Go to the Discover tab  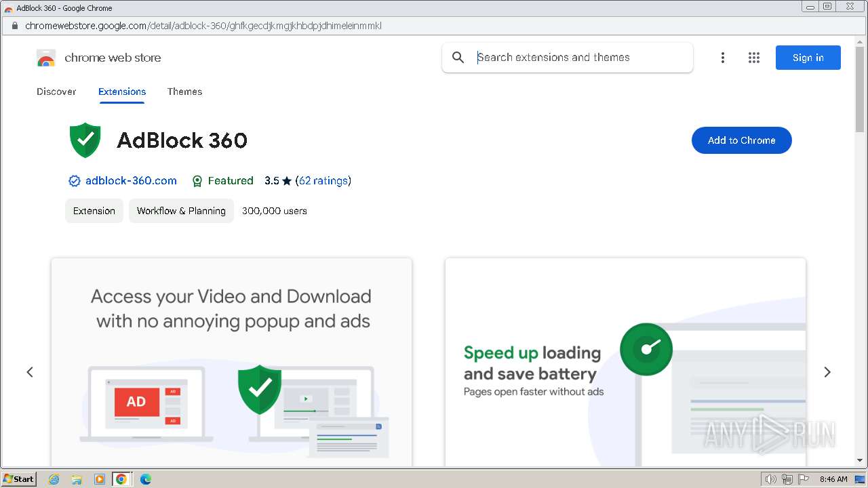(56, 91)
